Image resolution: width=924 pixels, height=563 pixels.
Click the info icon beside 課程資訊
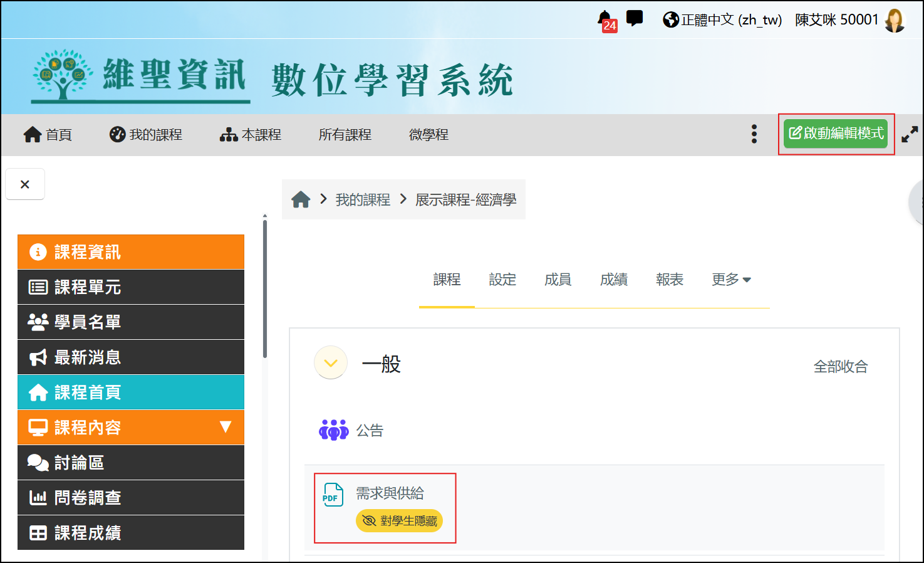coord(38,252)
